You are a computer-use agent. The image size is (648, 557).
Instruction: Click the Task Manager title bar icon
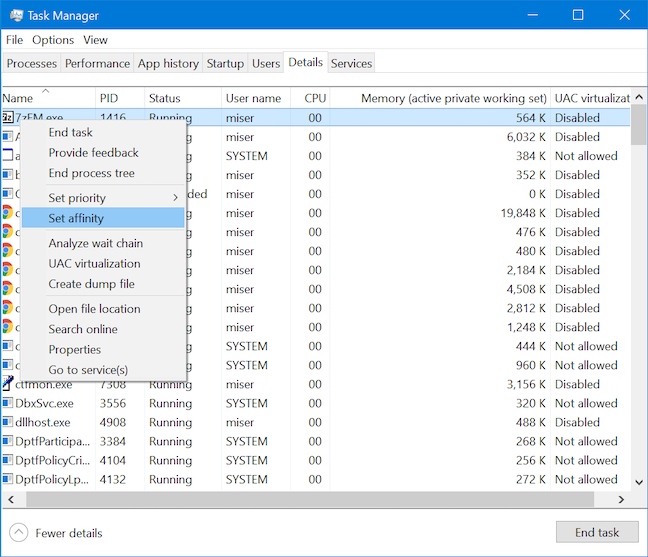17,15
